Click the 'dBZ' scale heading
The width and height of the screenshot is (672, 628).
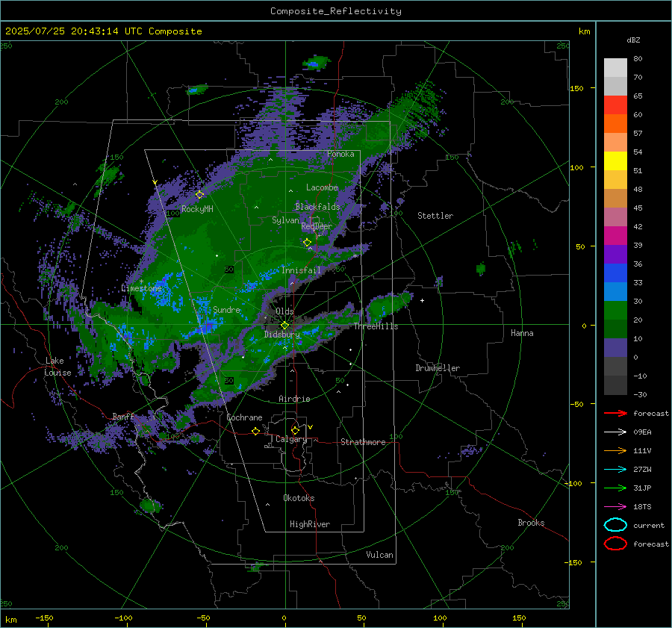[633, 40]
